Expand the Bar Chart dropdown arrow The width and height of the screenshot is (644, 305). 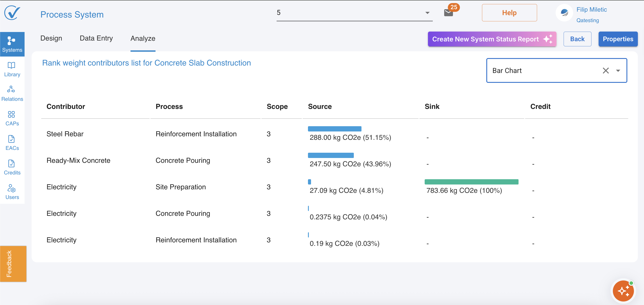pyautogui.click(x=618, y=71)
